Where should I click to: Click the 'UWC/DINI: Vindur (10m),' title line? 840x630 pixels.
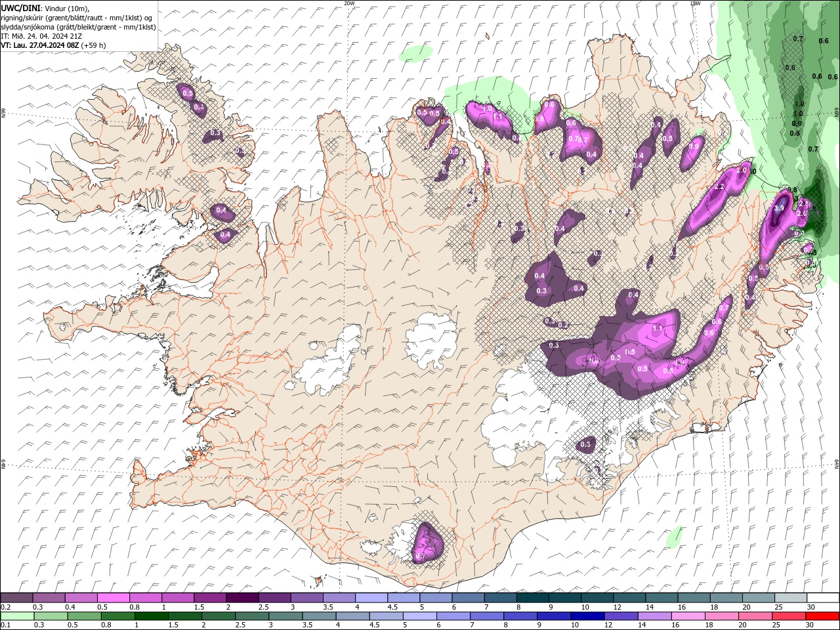[x=45, y=8]
